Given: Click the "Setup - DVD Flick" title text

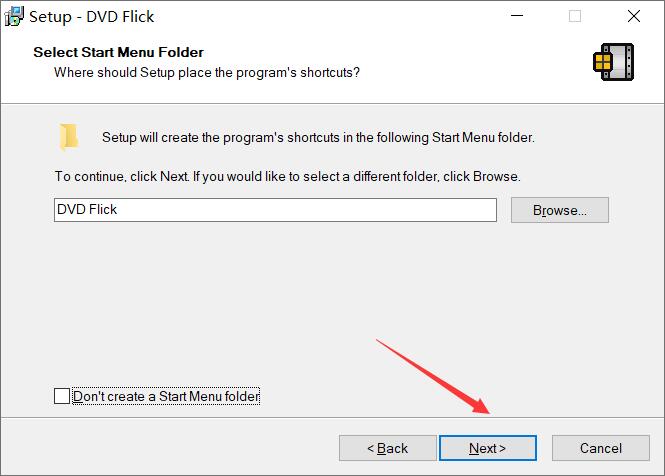Looking at the screenshot, I should point(92,17).
